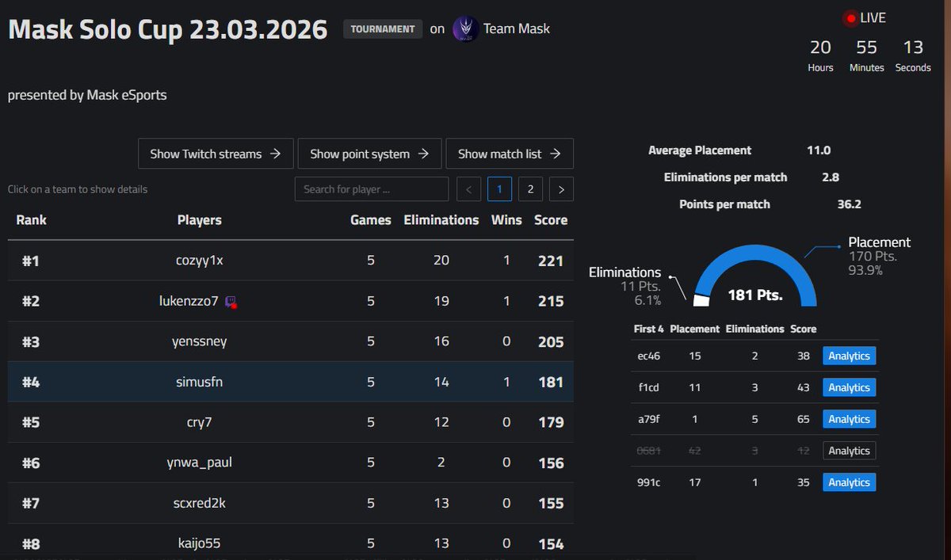Click the Average Placement value 11.0
The image size is (951, 560).
click(x=819, y=150)
